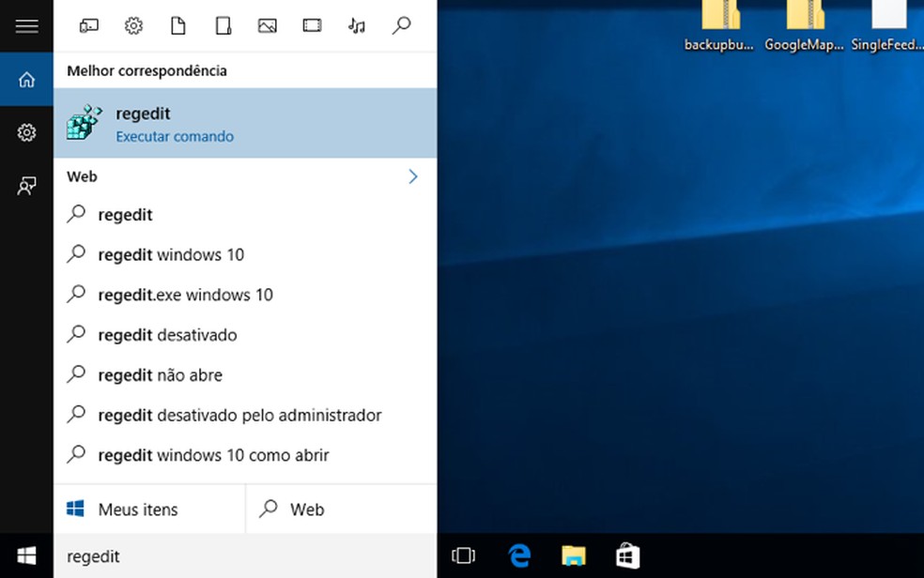Launch Microsoft Edge from taskbar
924x578 pixels.
[519, 555]
